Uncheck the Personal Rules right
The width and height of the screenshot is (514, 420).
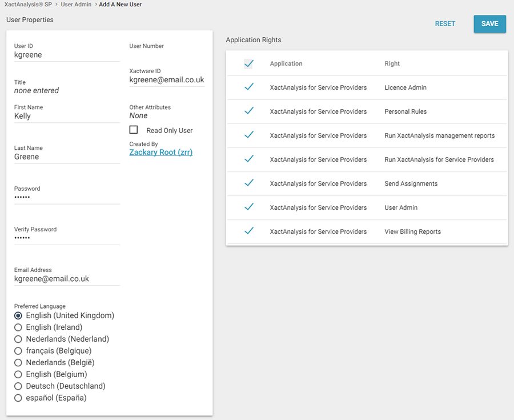tap(249, 111)
